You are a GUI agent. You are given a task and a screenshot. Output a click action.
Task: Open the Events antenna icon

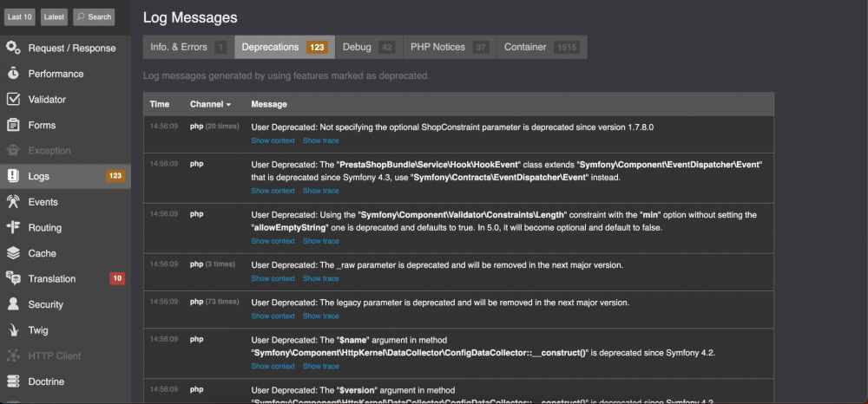point(13,202)
